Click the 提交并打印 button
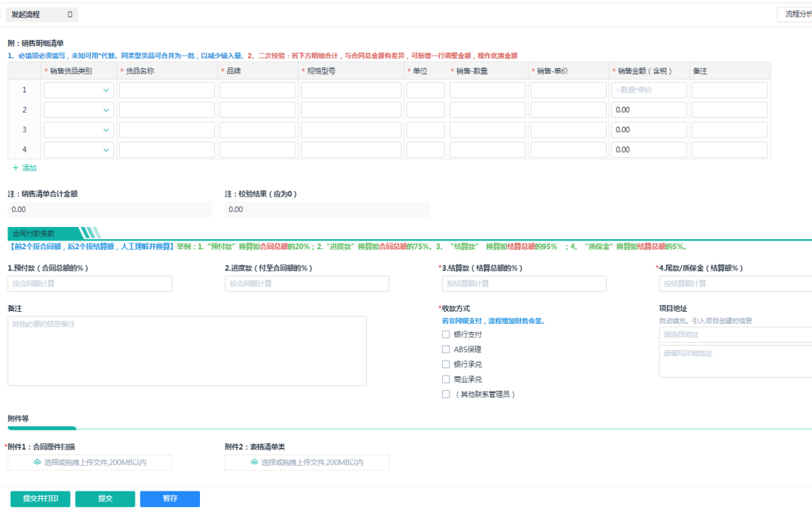The width and height of the screenshot is (812, 511). click(x=41, y=498)
